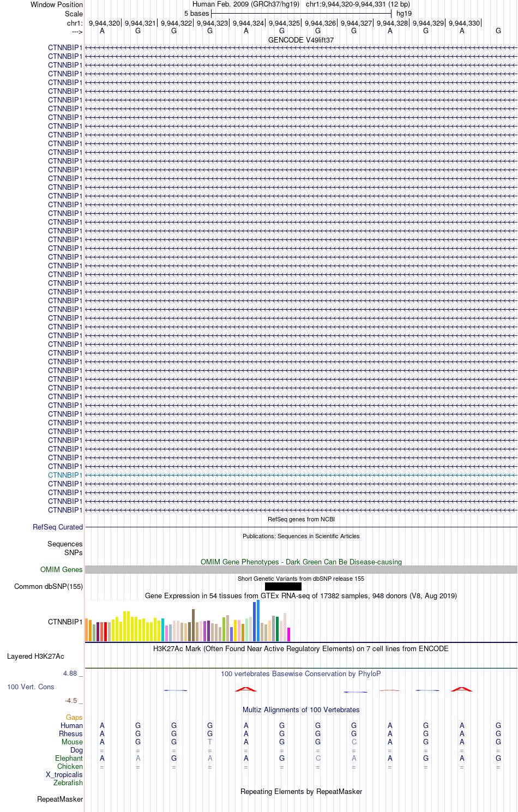Image resolution: width=518 pixels, height=812 pixels.
Task: Click the H3K27Ac Mark track title
Action: [301, 648]
